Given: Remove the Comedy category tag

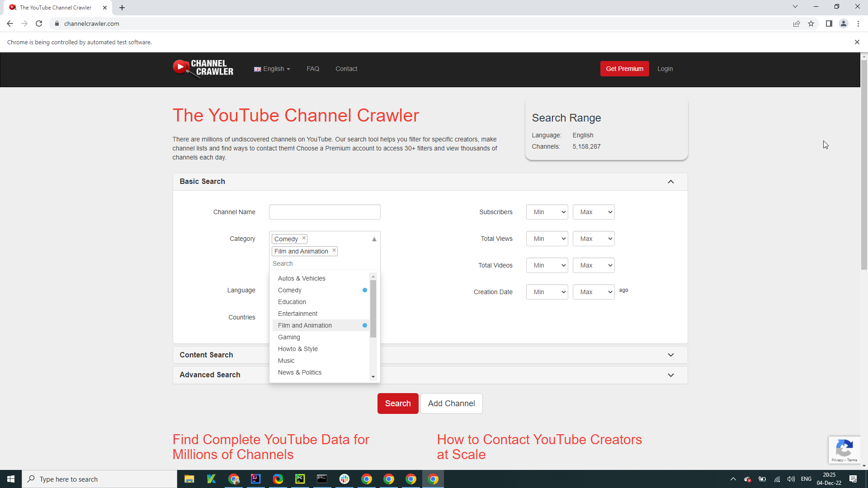Looking at the screenshot, I should point(304,238).
